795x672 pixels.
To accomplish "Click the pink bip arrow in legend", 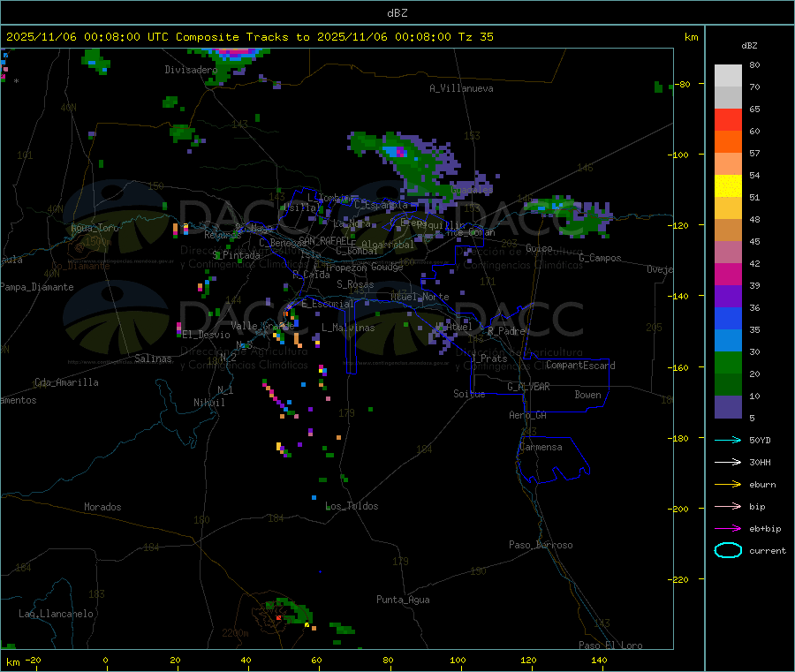I will tap(728, 506).
